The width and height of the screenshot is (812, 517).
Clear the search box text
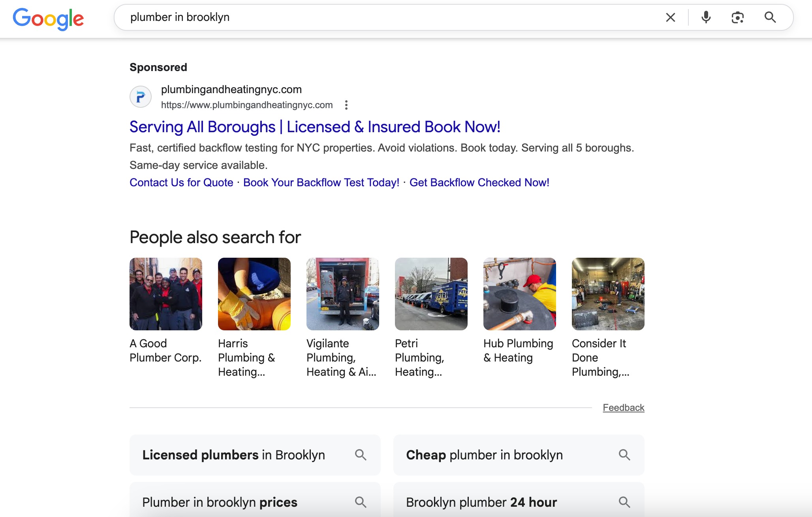670,17
